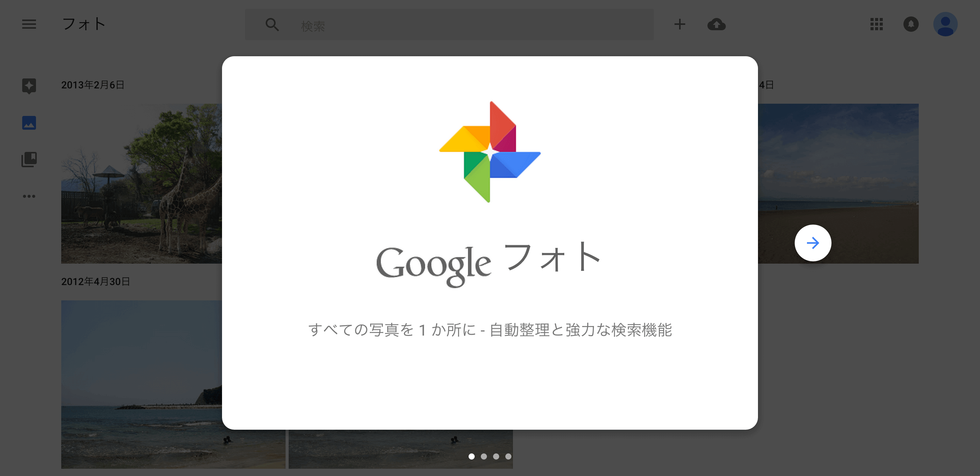Viewport: 980px width, 476px height.
Task: Click the 2013年2月6日 date heading
Action: 93,85
